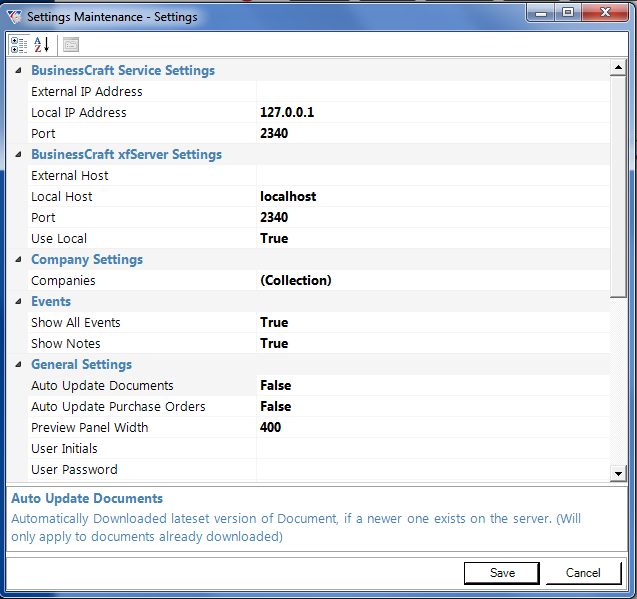Click the scrollbar up arrow
The image size is (637, 599).
[x=618, y=67]
